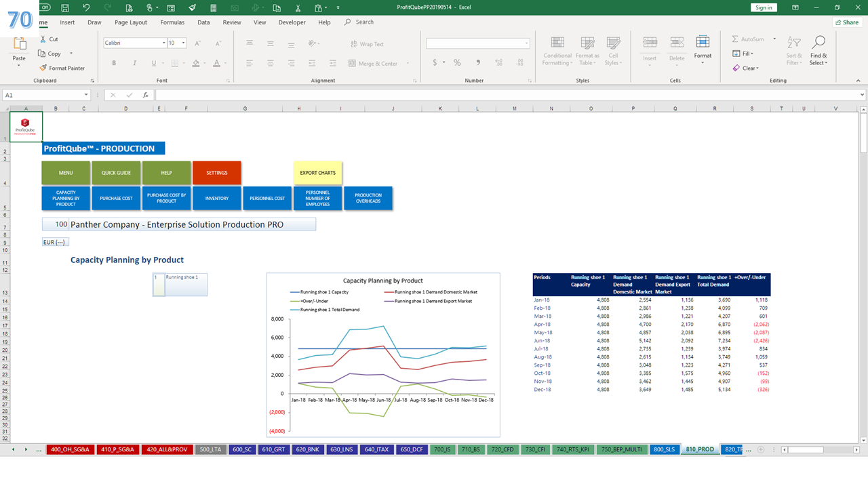The height and width of the screenshot is (488, 868).
Task: Click the Insert Function fx icon
Action: click(145, 96)
